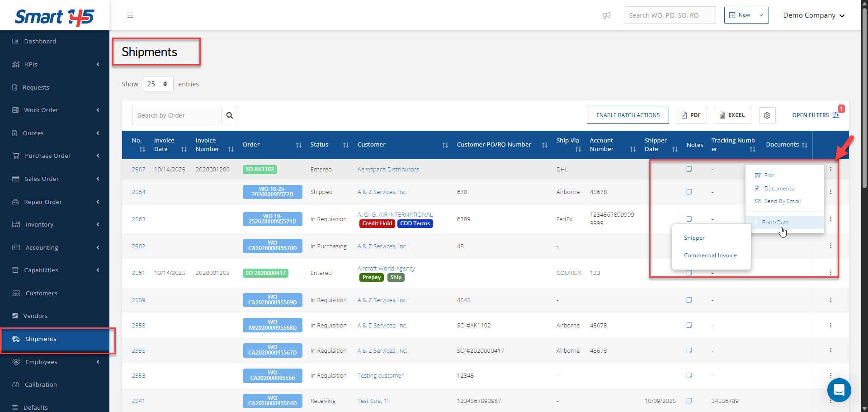Open Aerospace Distributors customer link
This screenshot has height=412, width=868.
click(388, 170)
